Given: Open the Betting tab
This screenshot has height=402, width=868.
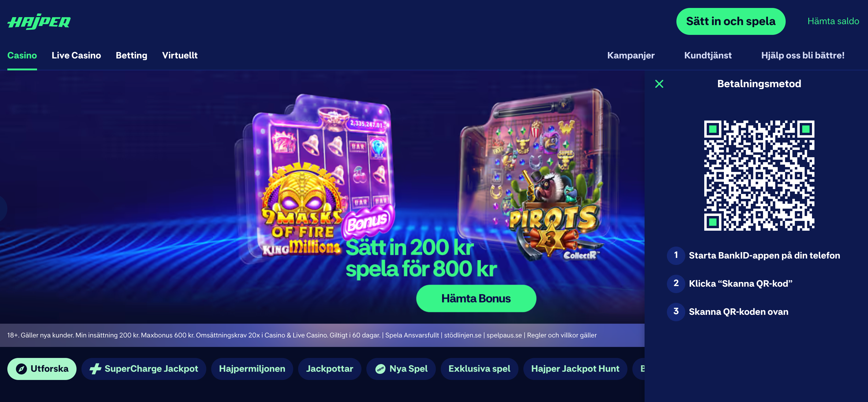Looking at the screenshot, I should (131, 55).
